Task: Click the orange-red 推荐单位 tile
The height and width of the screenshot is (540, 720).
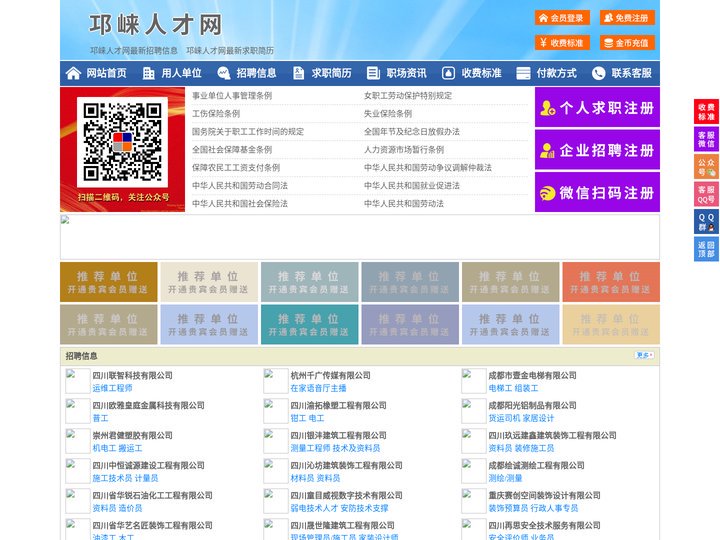Action: 611,282
